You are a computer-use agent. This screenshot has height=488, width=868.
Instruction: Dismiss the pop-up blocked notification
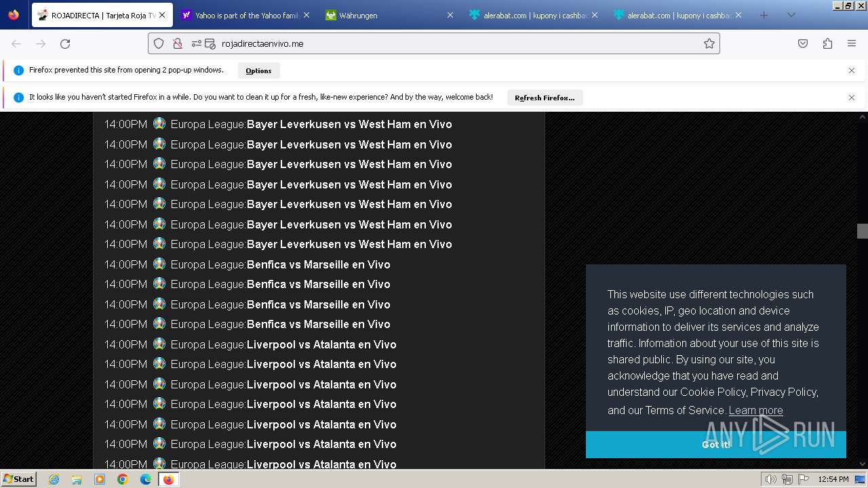[852, 70]
